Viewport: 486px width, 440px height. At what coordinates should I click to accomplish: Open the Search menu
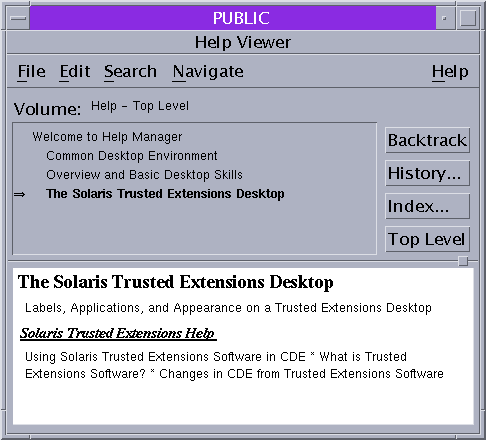click(x=130, y=71)
